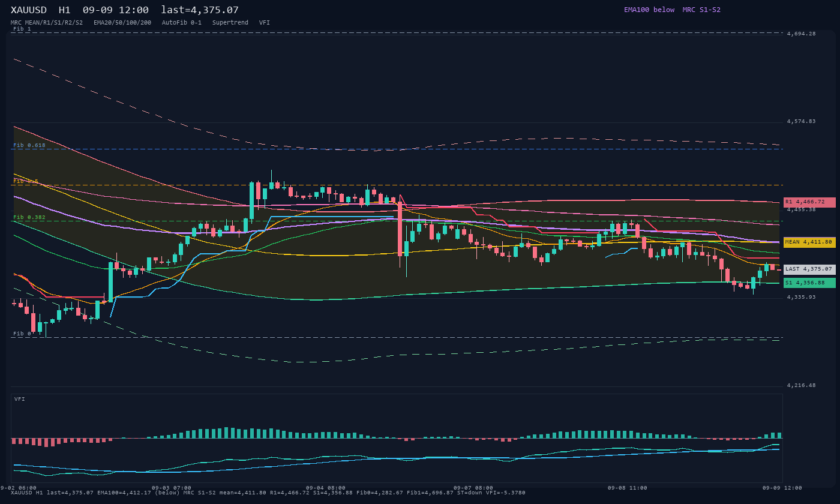This screenshot has width=840, height=504.
Task: Select the H1 timeframe label in the header
Action: [x=64, y=10]
